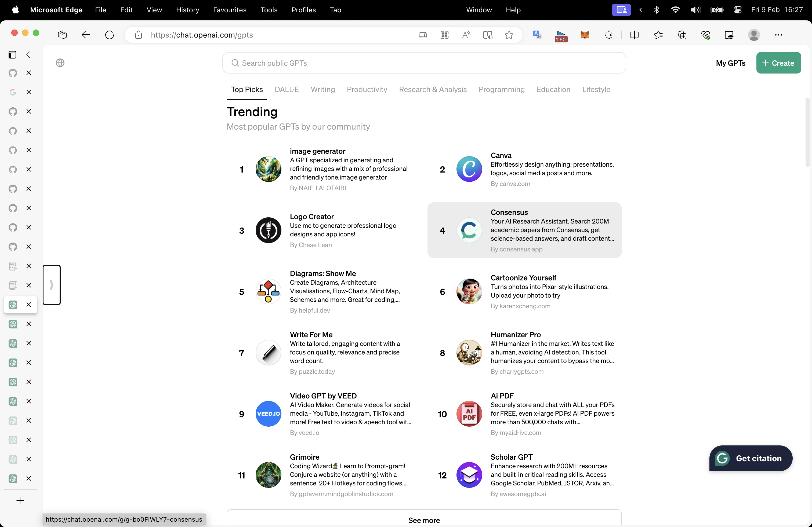
Task: Click the See more button
Action: coord(424,520)
